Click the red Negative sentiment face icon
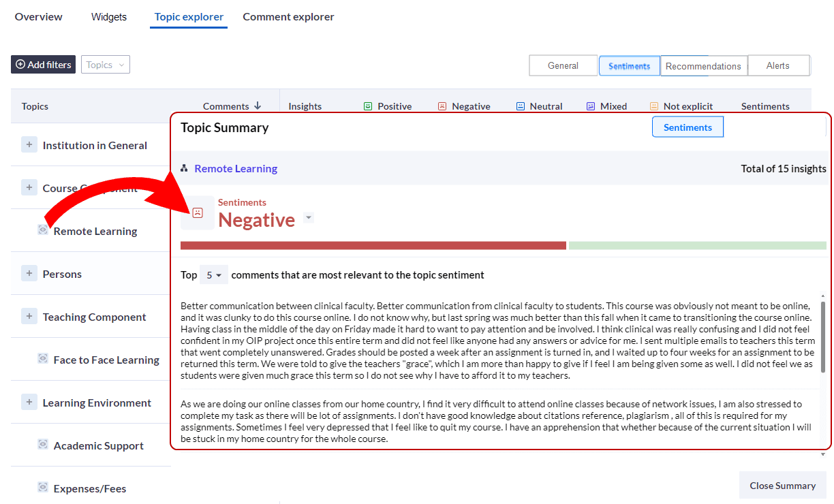The width and height of the screenshot is (834, 504). tap(443, 106)
